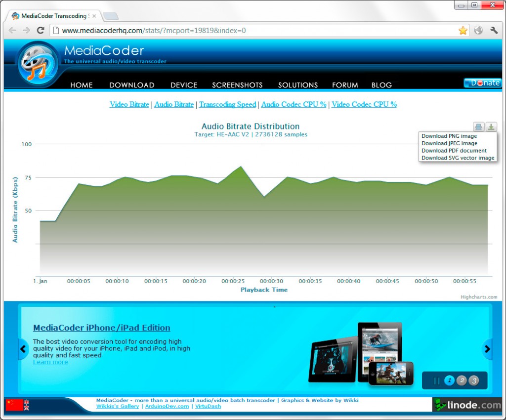
Task: Open the Audio Codec CPU % link
Action: pyautogui.click(x=294, y=104)
